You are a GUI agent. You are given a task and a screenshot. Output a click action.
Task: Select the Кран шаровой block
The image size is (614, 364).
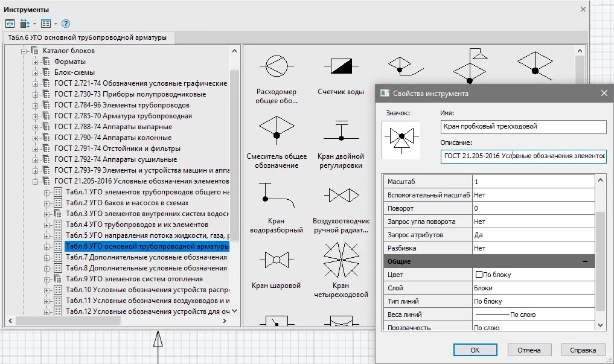pyautogui.click(x=277, y=270)
